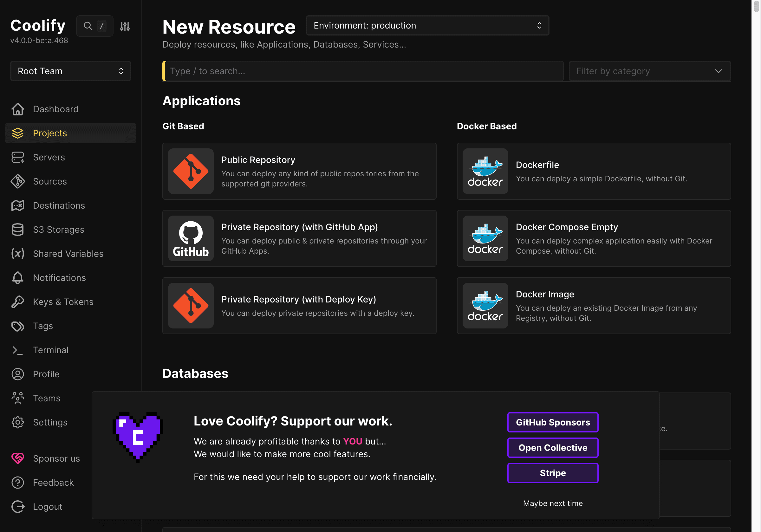This screenshot has width=761, height=532.
Task: Open the Environment: production dropdown
Action: (427, 25)
